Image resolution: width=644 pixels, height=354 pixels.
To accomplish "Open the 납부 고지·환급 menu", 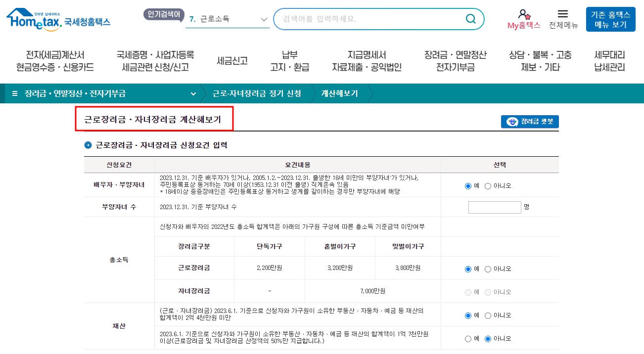I will (x=289, y=61).
